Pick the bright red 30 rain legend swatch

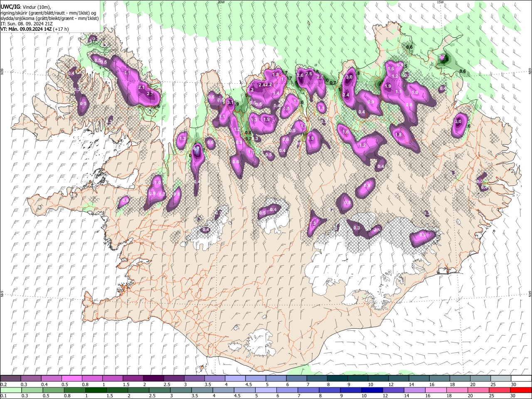coord(520,390)
